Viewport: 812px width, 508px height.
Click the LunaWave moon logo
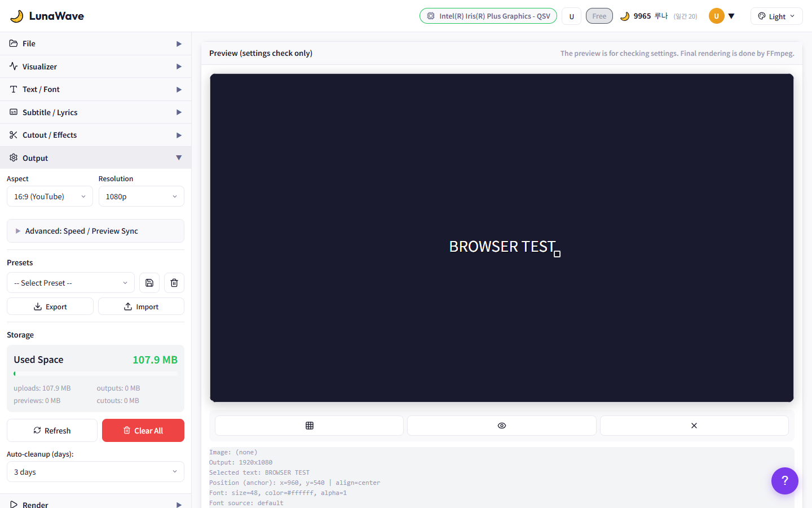click(x=17, y=16)
